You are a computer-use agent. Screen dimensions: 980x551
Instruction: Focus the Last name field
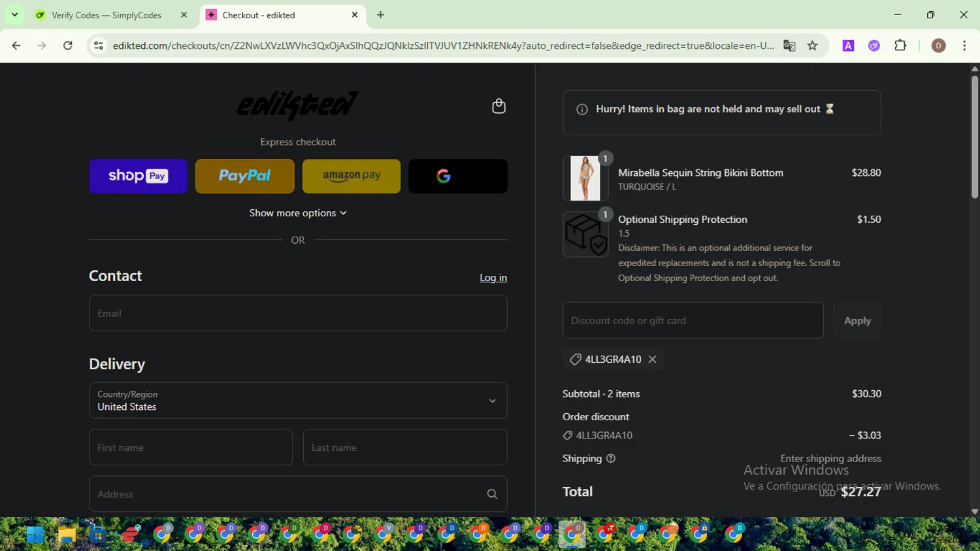[405, 447]
